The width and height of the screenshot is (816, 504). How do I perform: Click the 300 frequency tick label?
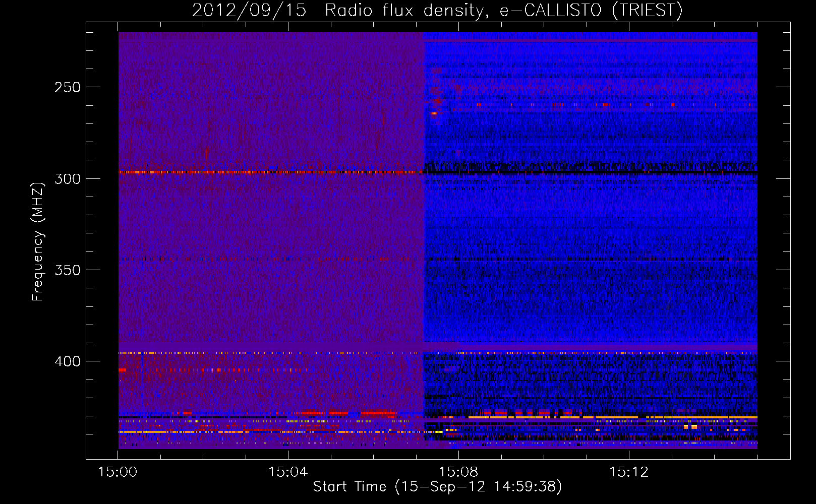(68, 179)
